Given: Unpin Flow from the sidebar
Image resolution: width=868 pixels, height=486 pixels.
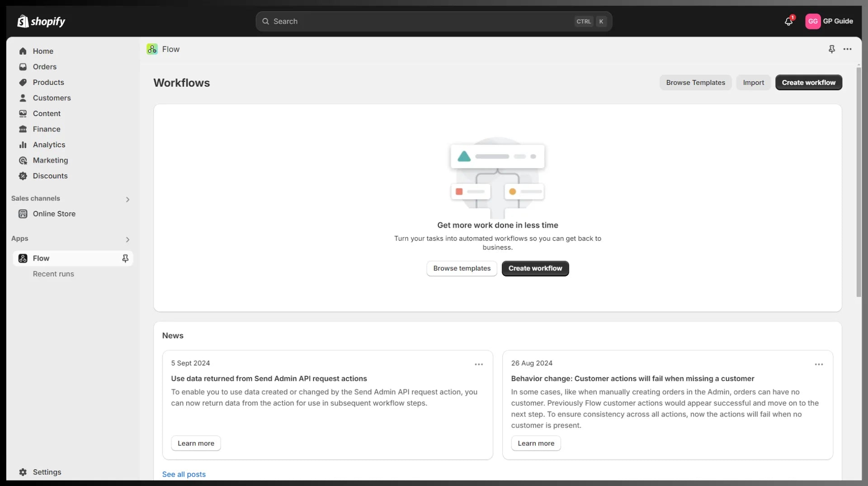Looking at the screenshot, I should [x=125, y=258].
